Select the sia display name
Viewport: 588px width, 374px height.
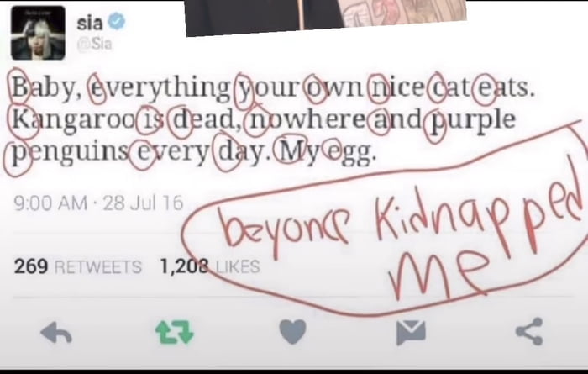90,23
